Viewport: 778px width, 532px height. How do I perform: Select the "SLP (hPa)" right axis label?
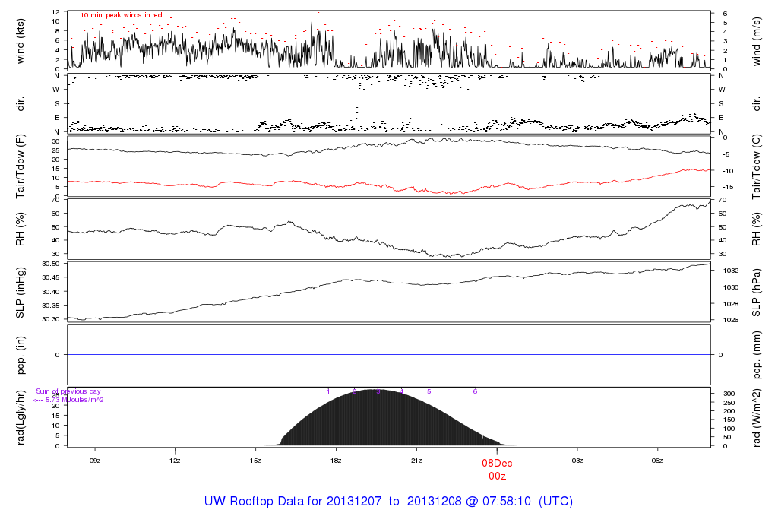click(x=756, y=291)
